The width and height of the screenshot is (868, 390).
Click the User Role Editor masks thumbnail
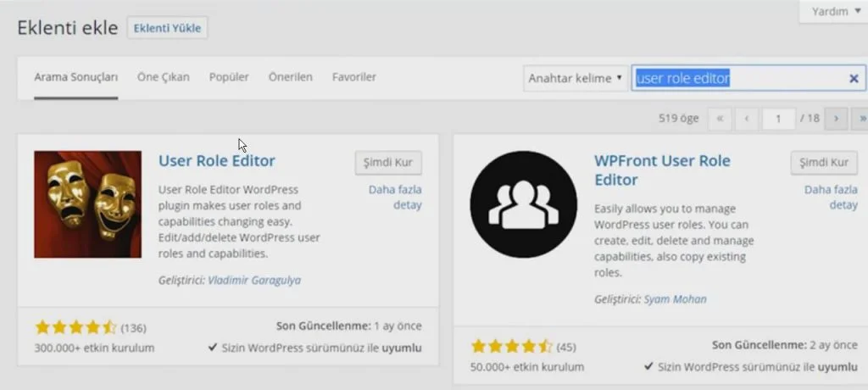(x=87, y=204)
